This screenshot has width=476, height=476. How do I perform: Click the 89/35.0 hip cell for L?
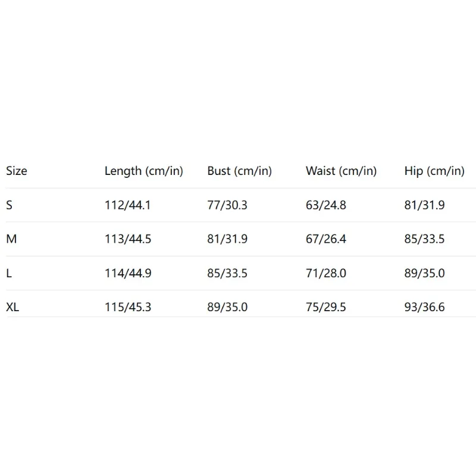tap(425, 274)
